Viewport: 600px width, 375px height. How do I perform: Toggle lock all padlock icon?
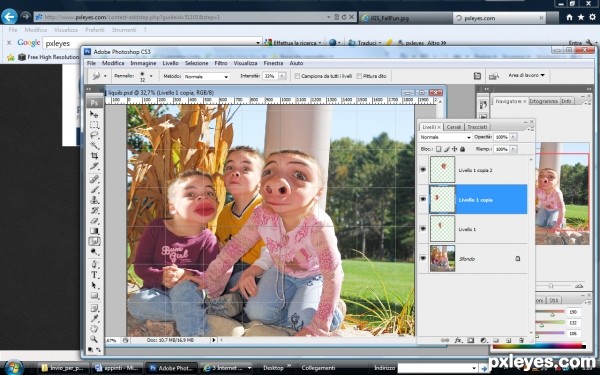462,149
